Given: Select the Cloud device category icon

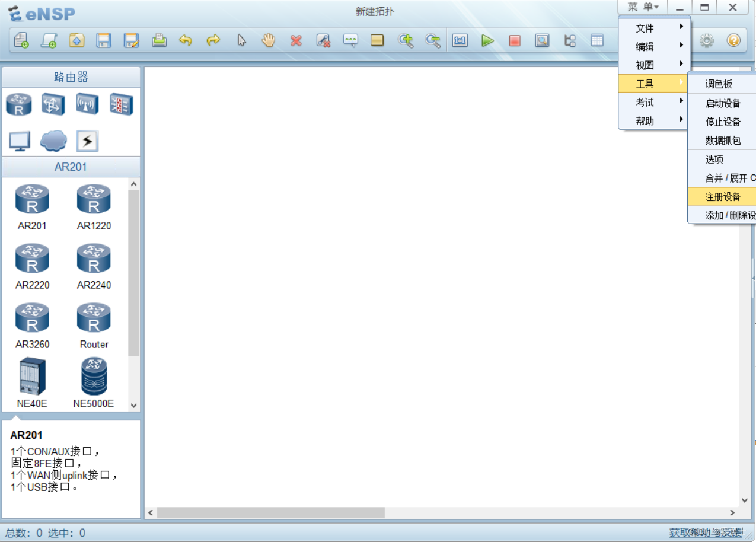Looking at the screenshot, I should 53,141.
